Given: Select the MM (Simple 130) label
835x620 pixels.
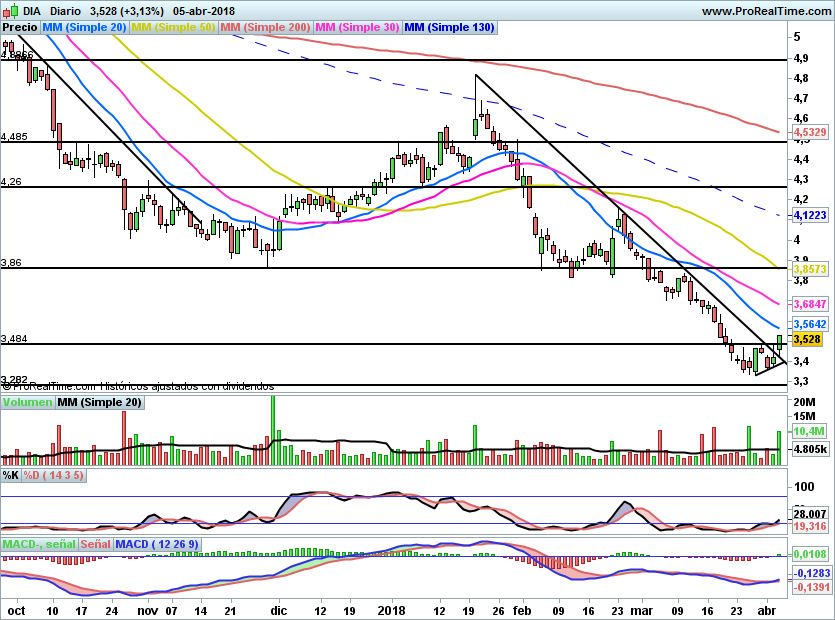Looking at the screenshot, I should 450,27.
